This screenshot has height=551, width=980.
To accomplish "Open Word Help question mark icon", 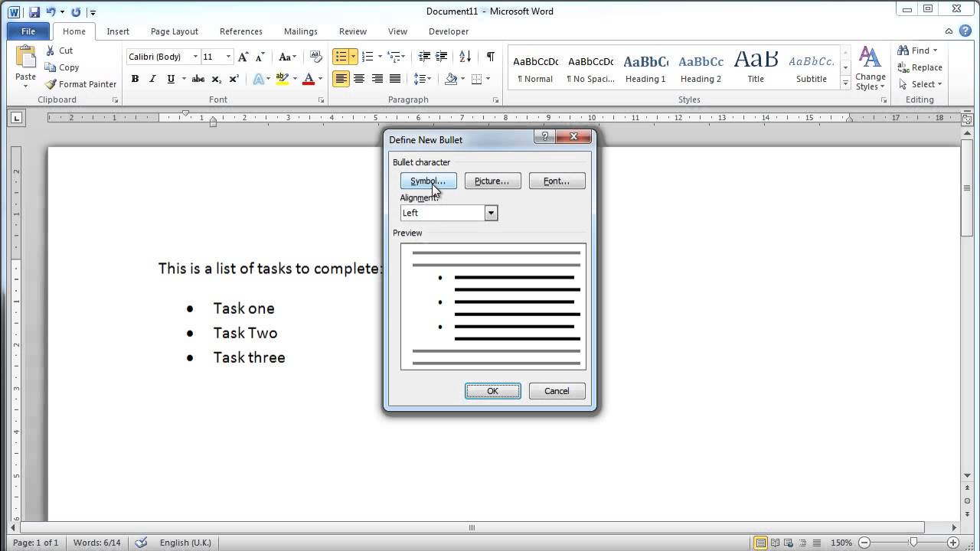I will pos(965,31).
